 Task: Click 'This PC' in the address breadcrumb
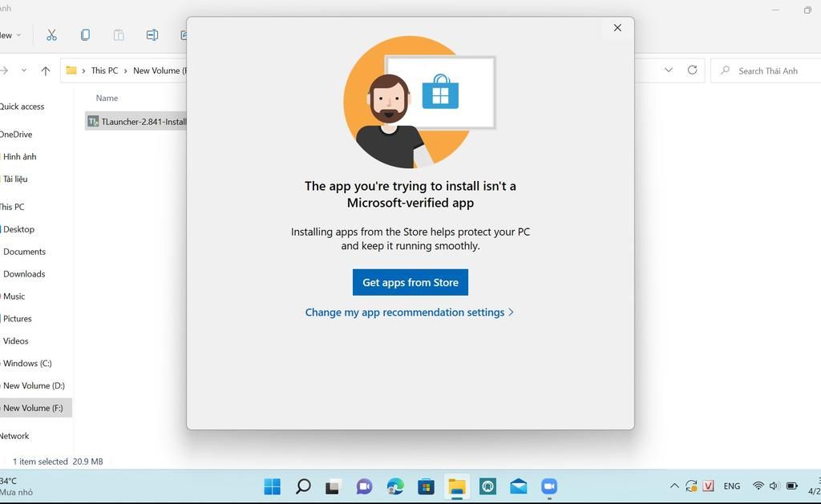click(x=104, y=71)
